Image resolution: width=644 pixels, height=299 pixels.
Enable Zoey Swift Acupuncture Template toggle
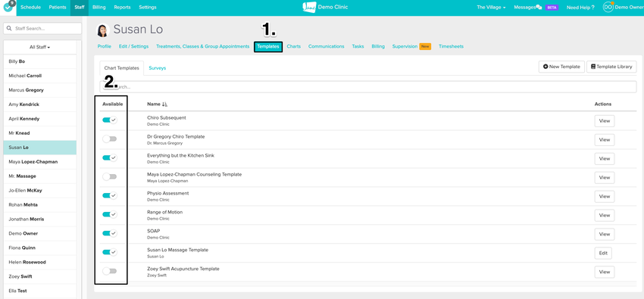tap(110, 271)
